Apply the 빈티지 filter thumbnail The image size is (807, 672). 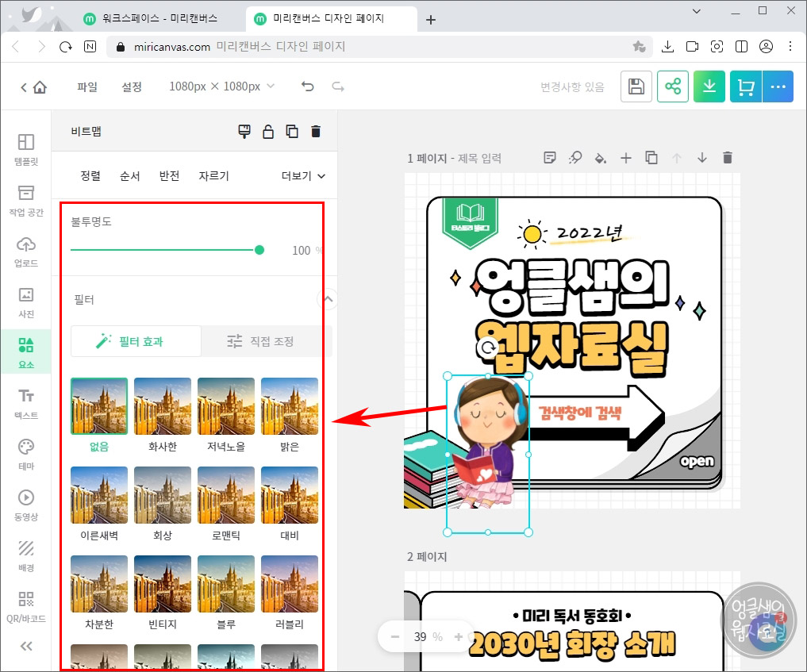(x=162, y=585)
